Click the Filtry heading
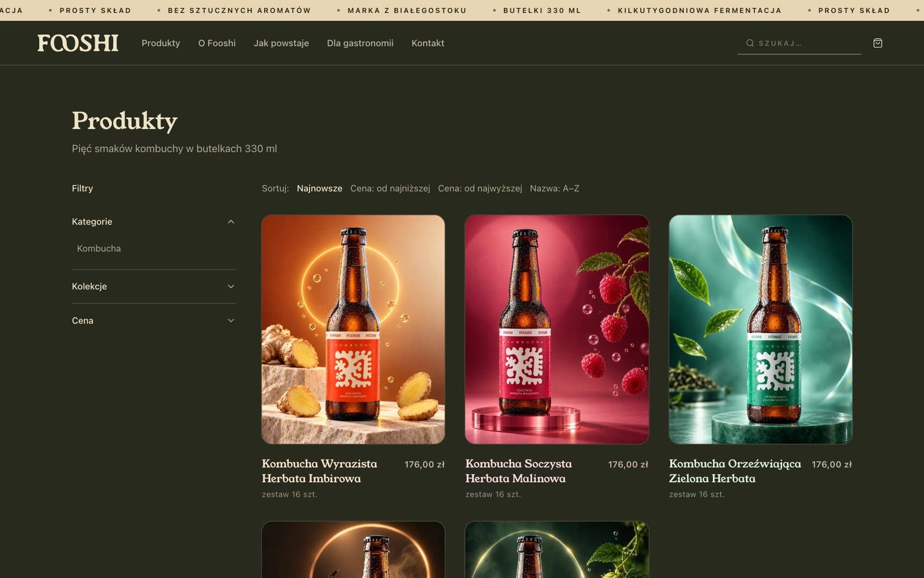Viewport: 924px width, 578px height. pos(82,188)
